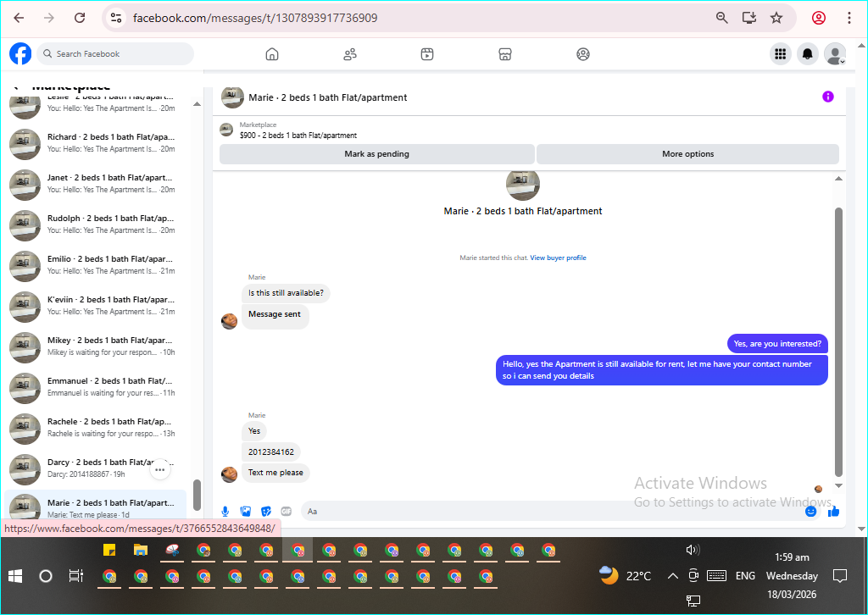
Task: Open the Friends tab icon
Action: (x=350, y=54)
